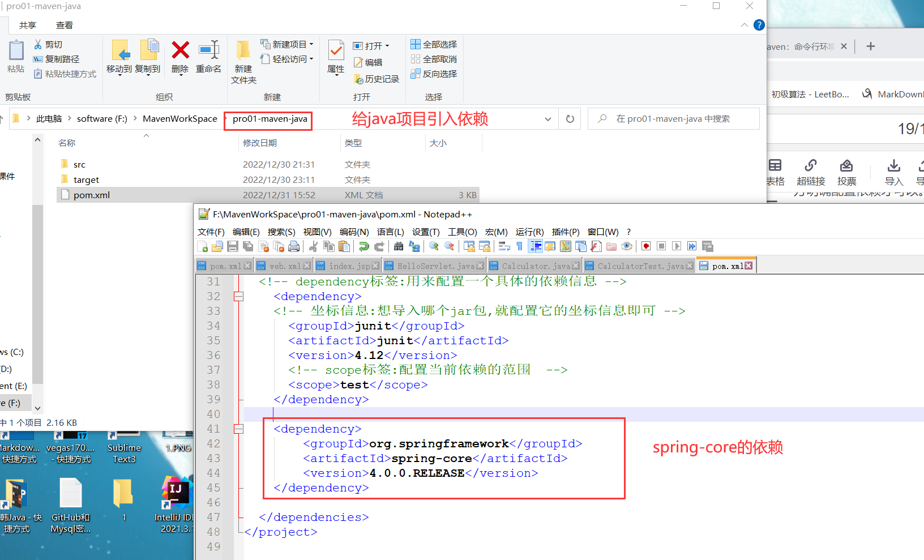The image size is (924, 560).
Task: Start macro recording with the red dot
Action: (646, 246)
